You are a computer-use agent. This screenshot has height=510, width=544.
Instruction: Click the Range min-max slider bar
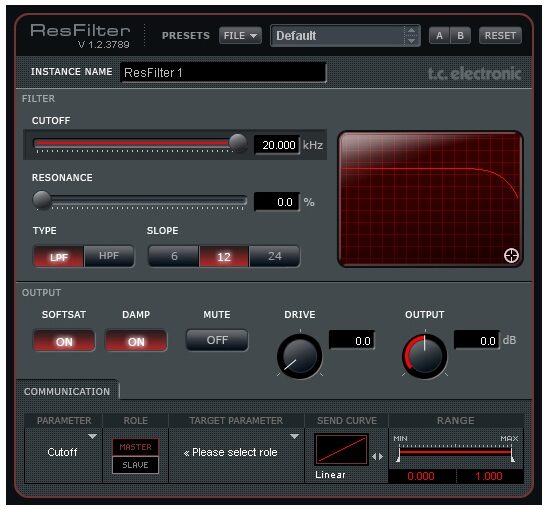(x=456, y=452)
